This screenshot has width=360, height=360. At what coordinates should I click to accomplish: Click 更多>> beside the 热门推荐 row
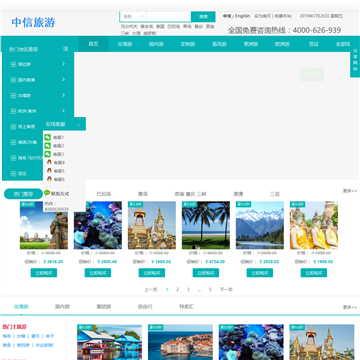pyautogui.click(x=350, y=191)
